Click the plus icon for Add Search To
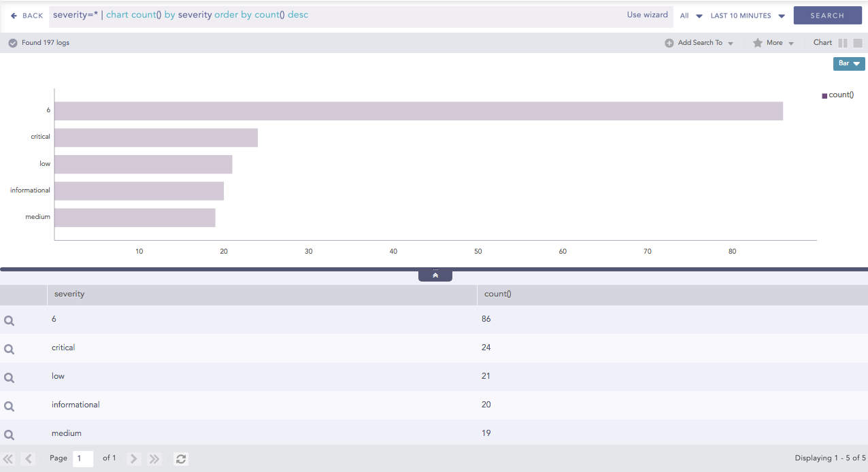This screenshot has height=472, width=868. coord(669,43)
